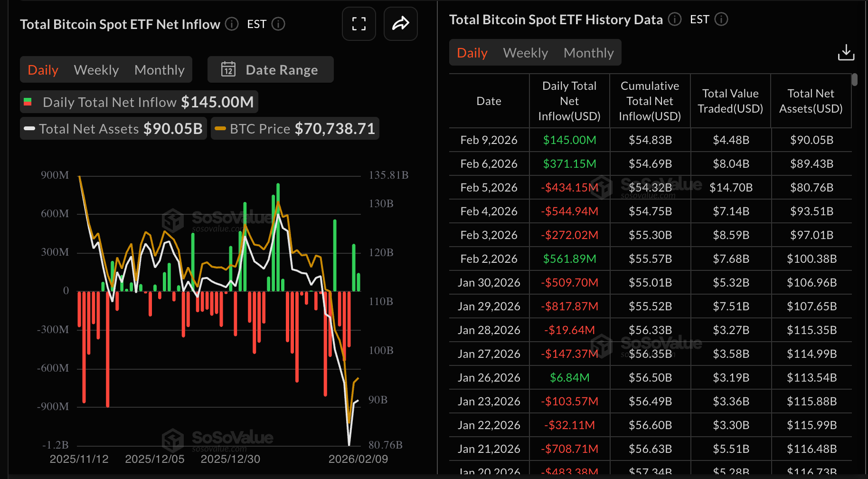Click Total Bitcoin Spot ETF Net Inflow title

click(120, 24)
